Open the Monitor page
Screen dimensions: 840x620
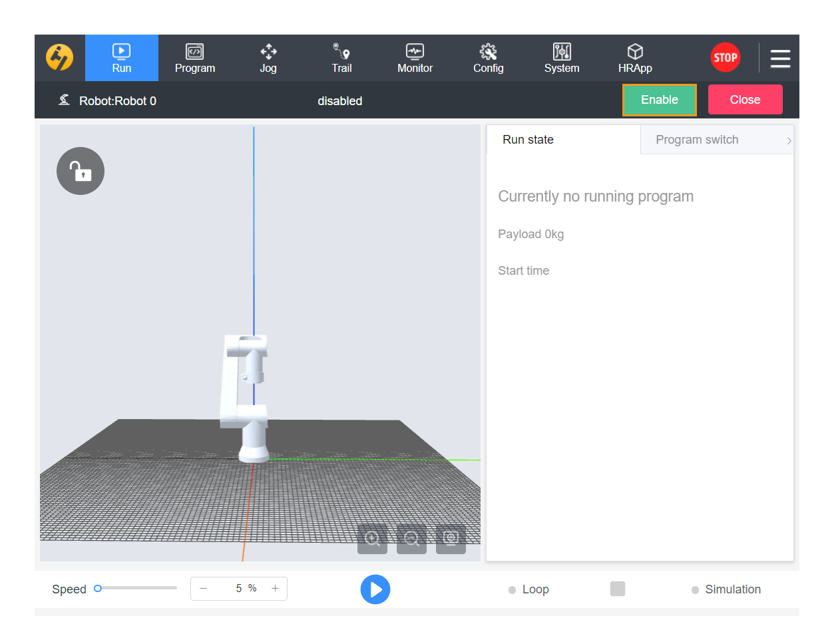tap(415, 58)
